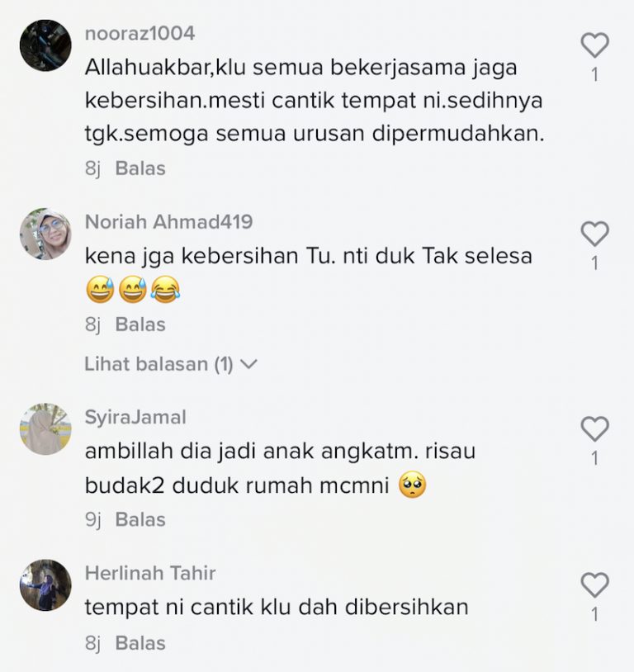The width and height of the screenshot is (634, 672).
Task: Open Noriah Ahmad419's avatar
Action: tap(45, 234)
